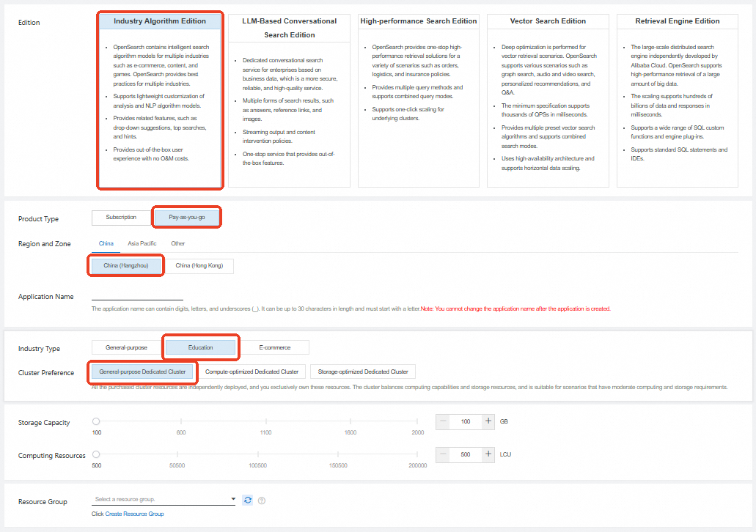Choose E-commerce industry type

274,347
